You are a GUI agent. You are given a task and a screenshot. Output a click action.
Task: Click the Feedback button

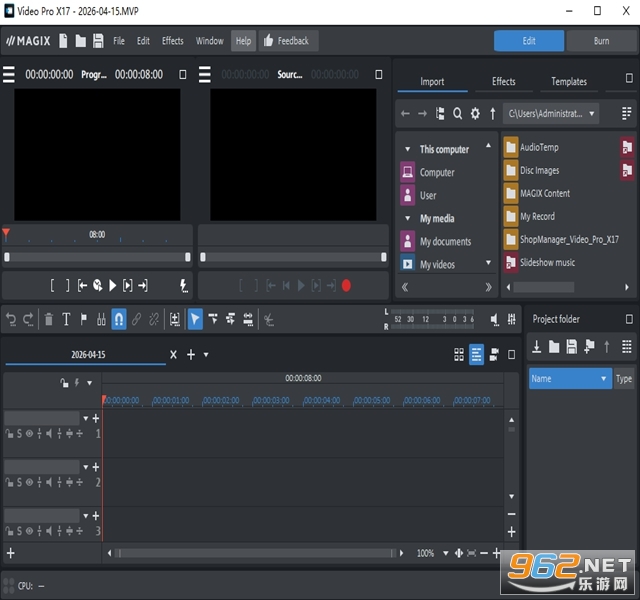(289, 41)
